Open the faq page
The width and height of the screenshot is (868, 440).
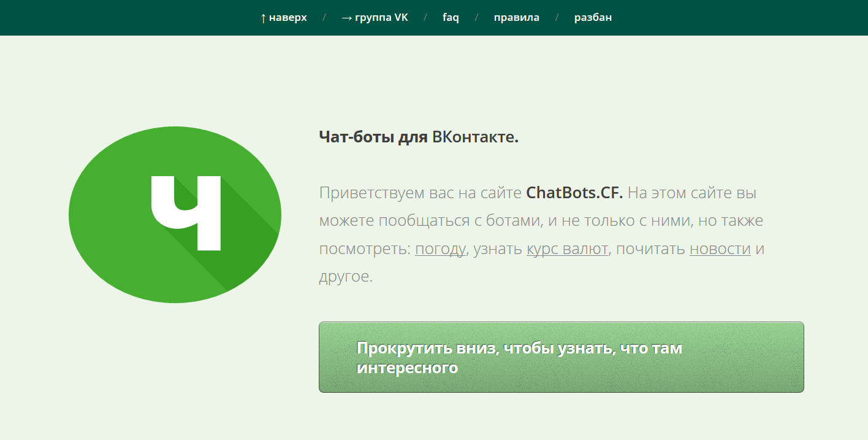(451, 17)
